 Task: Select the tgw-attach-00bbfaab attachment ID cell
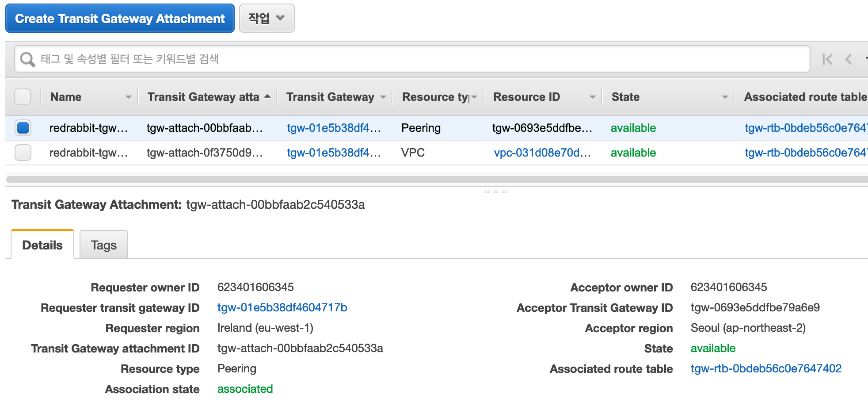click(205, 128)
